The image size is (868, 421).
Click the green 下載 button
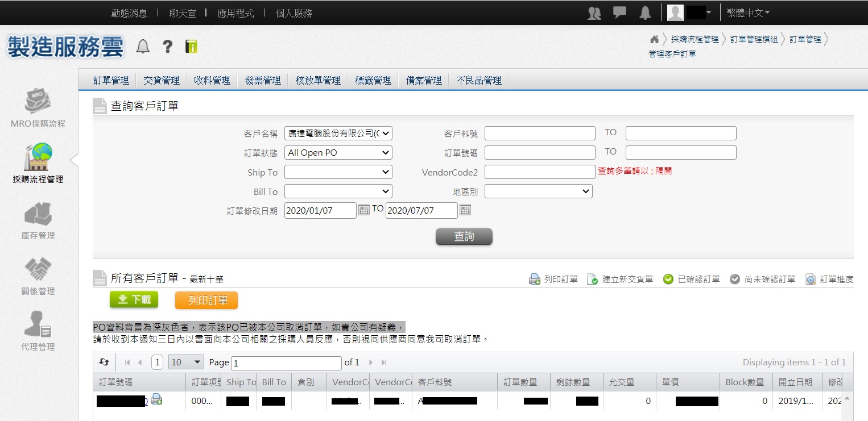coord(134,299)
